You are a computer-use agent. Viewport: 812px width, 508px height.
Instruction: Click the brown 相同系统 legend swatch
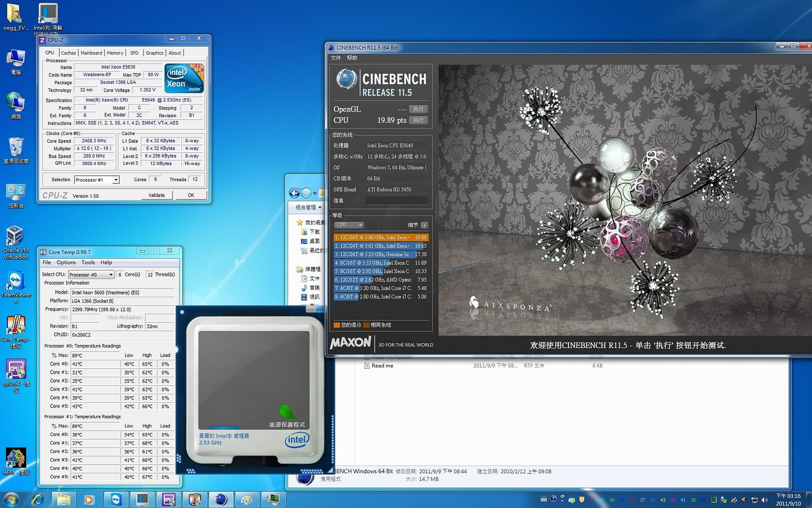[x=367, y=325]
